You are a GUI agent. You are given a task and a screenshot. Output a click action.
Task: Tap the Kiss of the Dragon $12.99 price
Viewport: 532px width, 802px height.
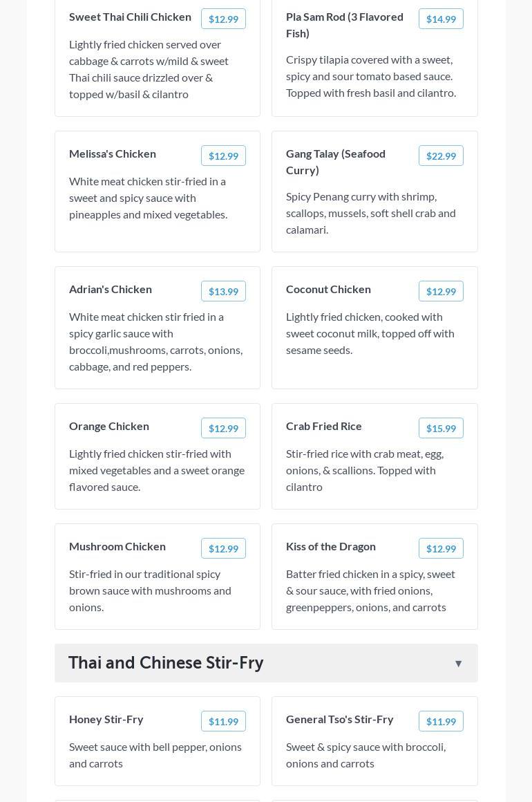click(x=441, y=549)
